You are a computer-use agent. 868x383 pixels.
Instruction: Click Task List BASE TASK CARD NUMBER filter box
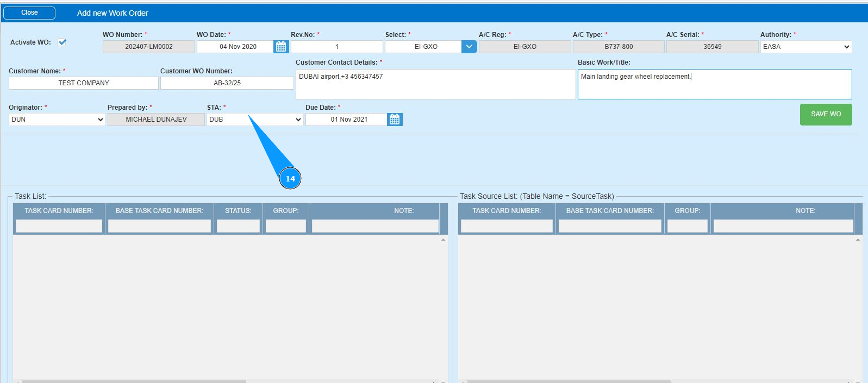pos(159,226)
